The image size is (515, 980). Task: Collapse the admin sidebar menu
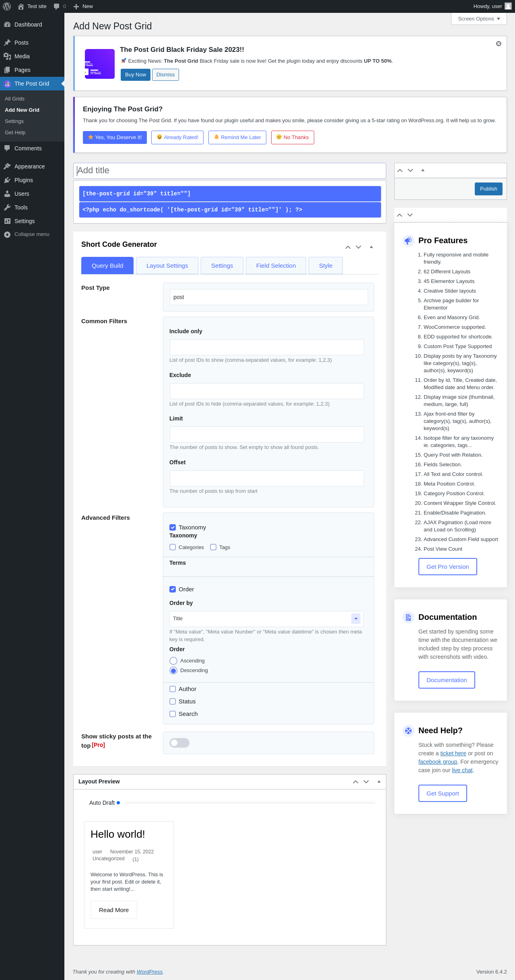pyautogui.click(x=32, y=234)
